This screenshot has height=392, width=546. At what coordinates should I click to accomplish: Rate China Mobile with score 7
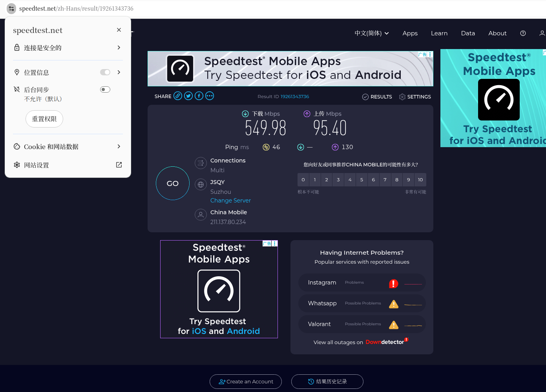coord(385,180)
